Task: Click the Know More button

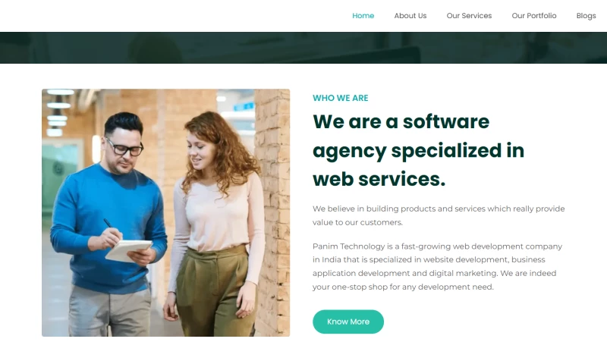Action: [x=348, y=322]
